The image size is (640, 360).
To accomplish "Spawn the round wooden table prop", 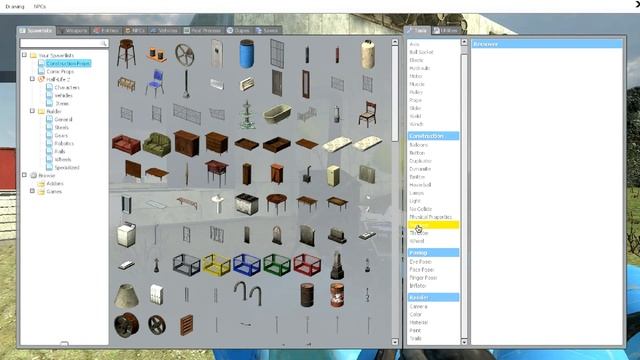I will [277, 204].
